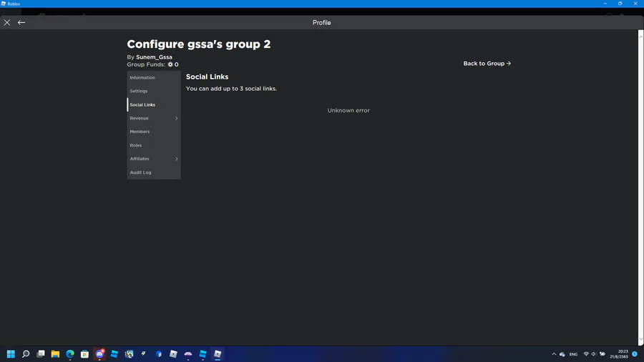Open the Roles section
644x362 pixels.
tap(154, 145)
